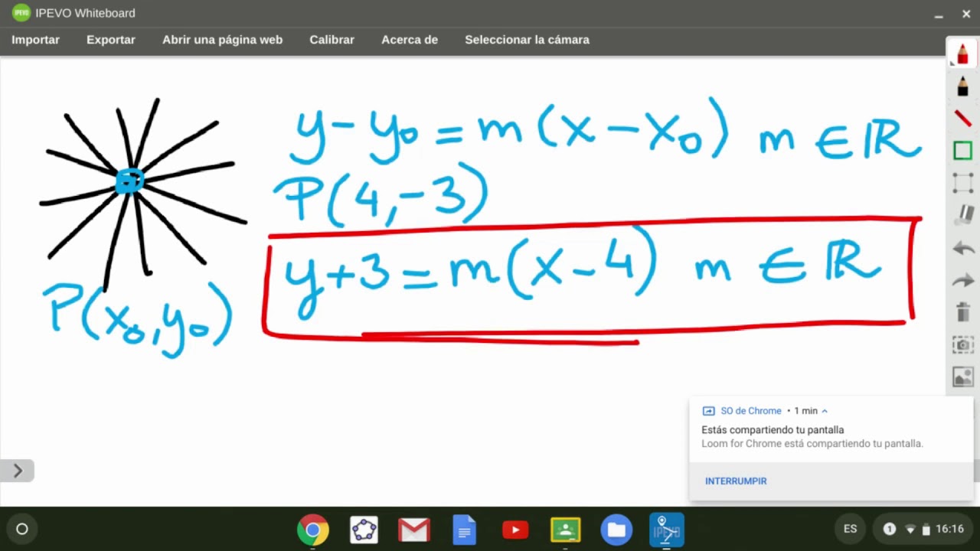Open the Chrome OS launcher button

[21, 529]
